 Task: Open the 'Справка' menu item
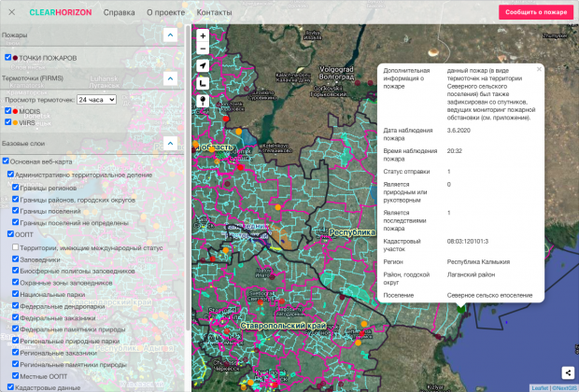(x=119, y=12)
